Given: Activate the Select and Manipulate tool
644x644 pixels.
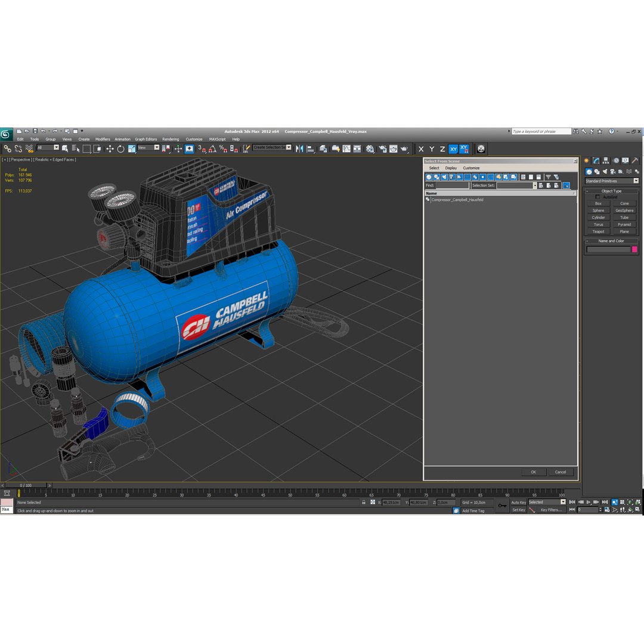Looking at the screenshot, I should 178,148.
